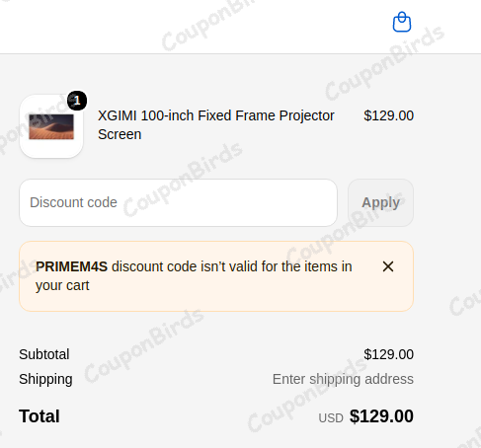Focus the Discount code input field
481x448 pixels.
(x=178, y=202)
